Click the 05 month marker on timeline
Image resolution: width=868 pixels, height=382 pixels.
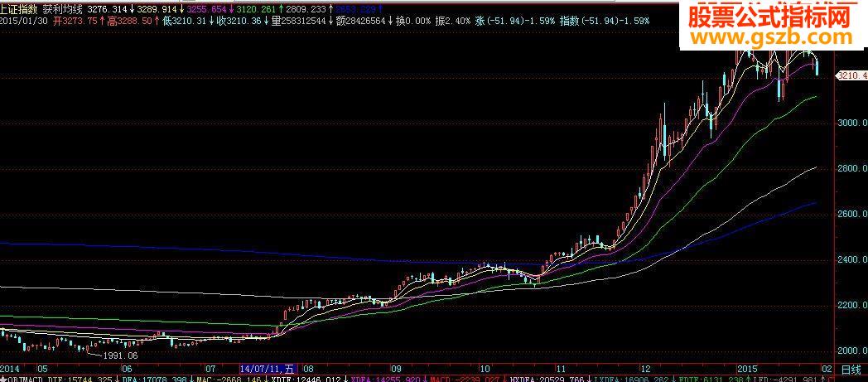pyautogui.click(x=42, y=368)
